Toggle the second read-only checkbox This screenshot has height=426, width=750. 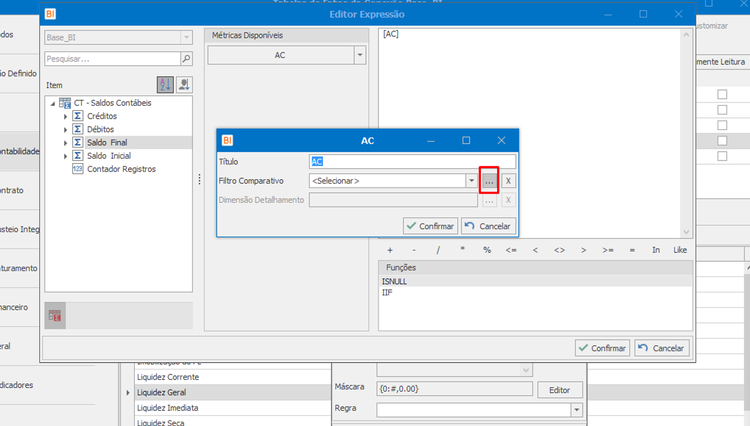coord(722,110)
